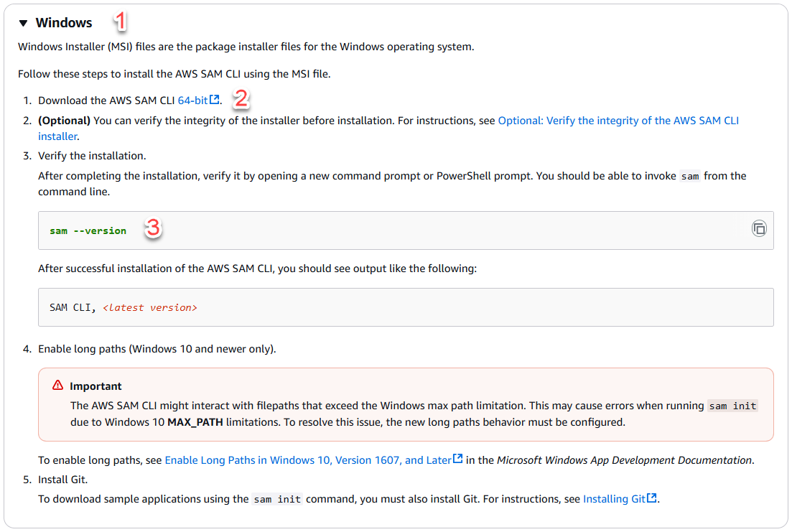Click the 'Enable long paths' step text

(x=157, y=349)
